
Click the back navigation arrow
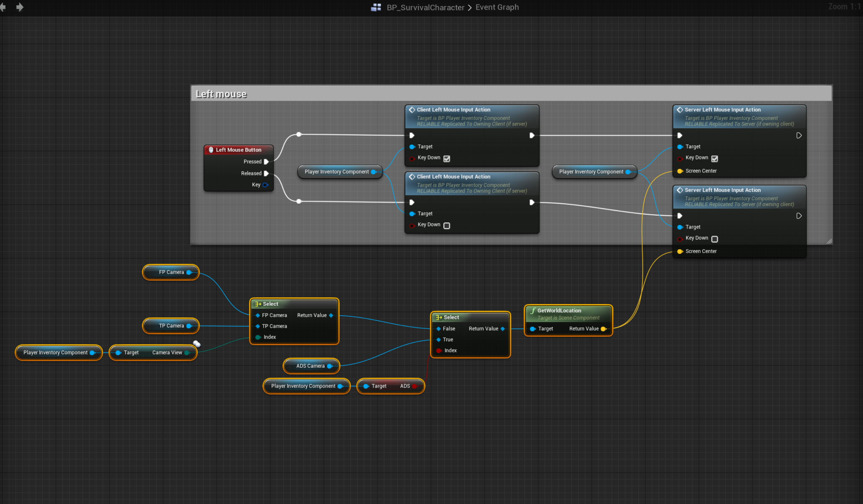click(x=3, y=7)
